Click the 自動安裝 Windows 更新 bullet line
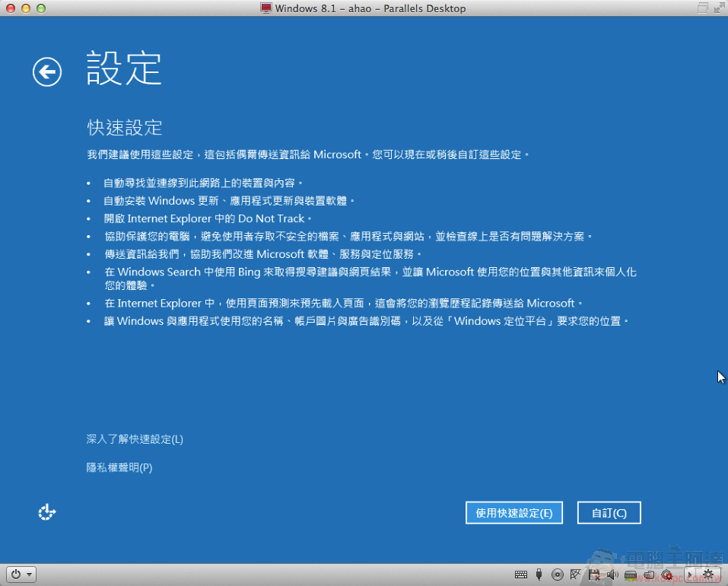Image resolution: width=728 pixels, height=586 pixels. (x=229, y=201)
